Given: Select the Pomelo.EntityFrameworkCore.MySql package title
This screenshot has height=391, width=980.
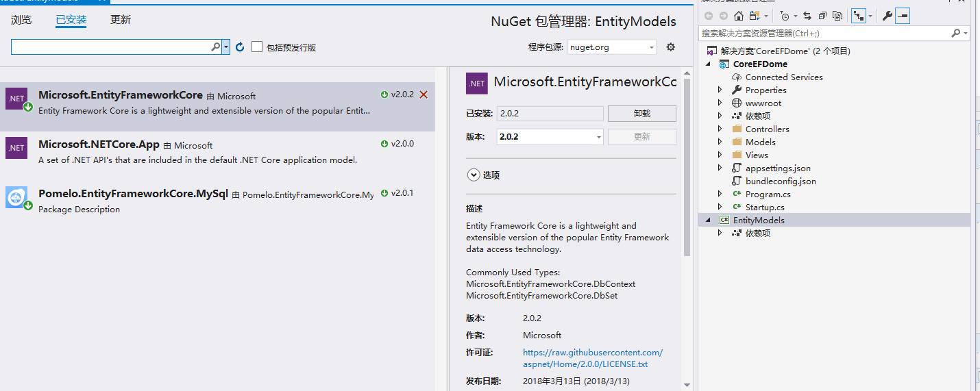Looking at the screenshot, I should [133, 194].
